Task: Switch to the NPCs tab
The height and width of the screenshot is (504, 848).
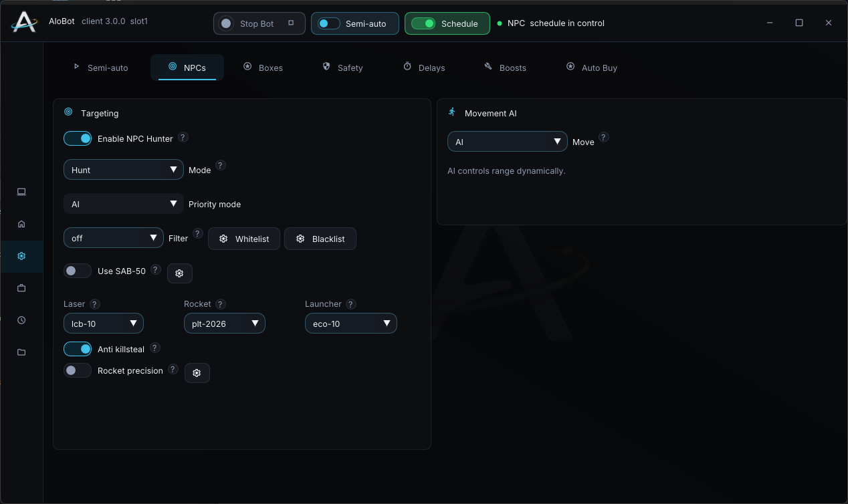Action: pos(187,68)
